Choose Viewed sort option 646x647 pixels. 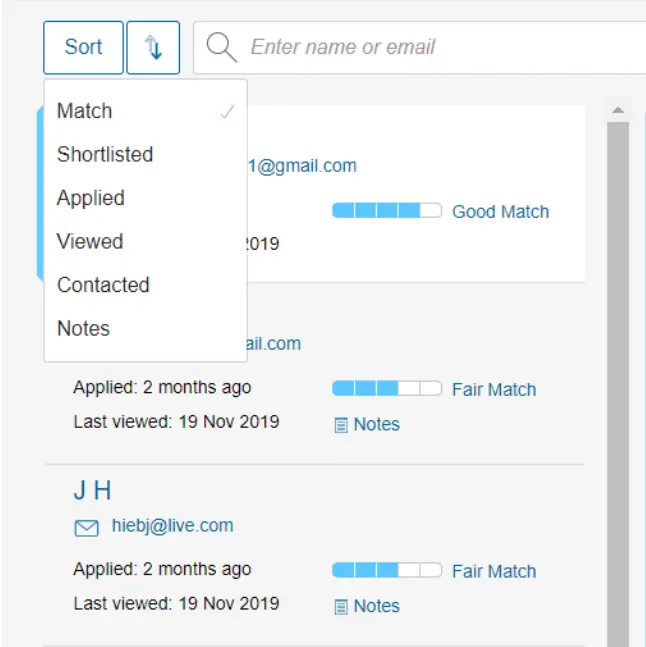pyautogui.click(x=146, y=241)
